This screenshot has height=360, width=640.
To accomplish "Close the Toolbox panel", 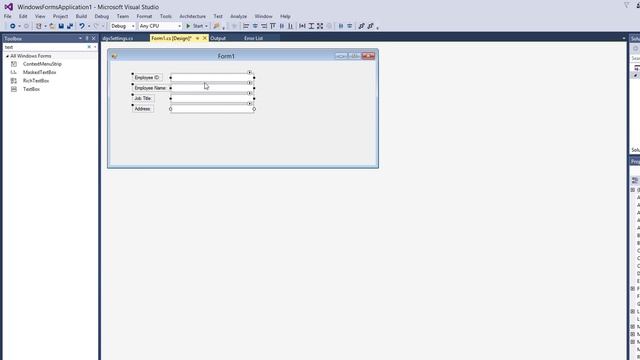I will 94,38.
